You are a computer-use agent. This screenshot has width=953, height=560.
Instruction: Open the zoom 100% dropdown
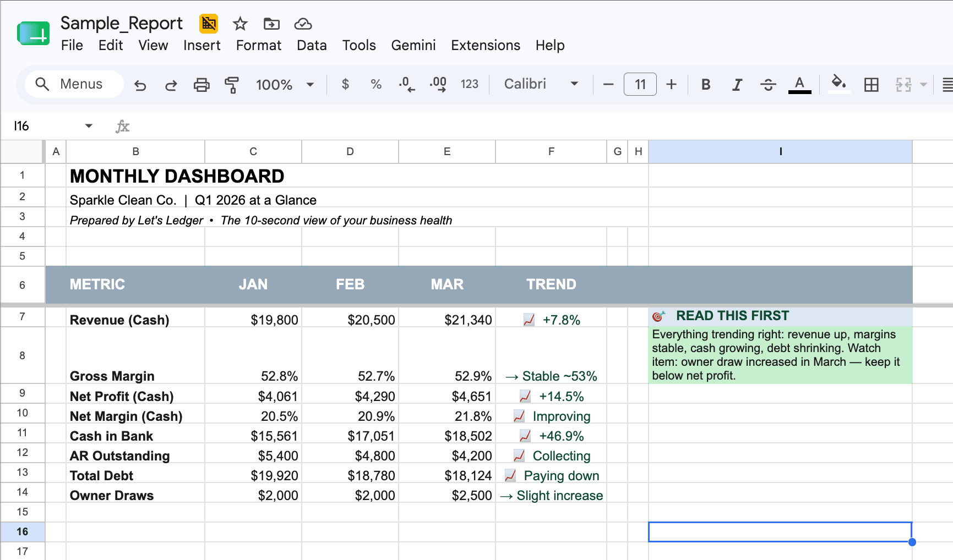pyautogui.click(x=285, y=84)
